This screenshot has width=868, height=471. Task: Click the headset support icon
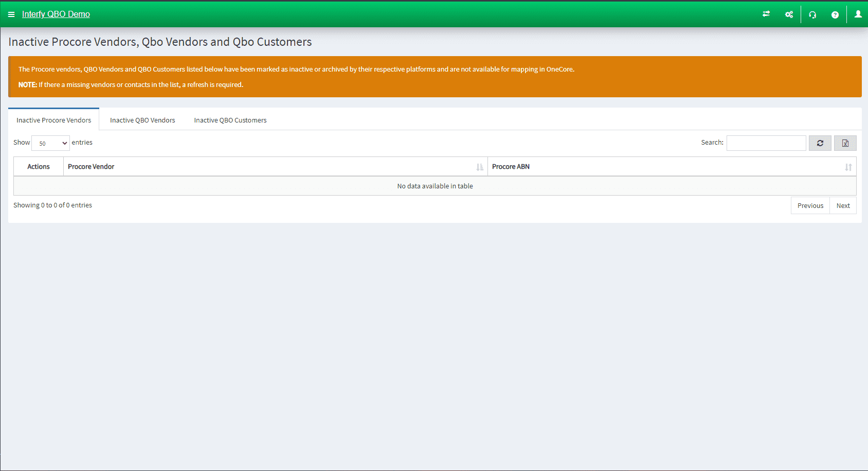[812, 14]
